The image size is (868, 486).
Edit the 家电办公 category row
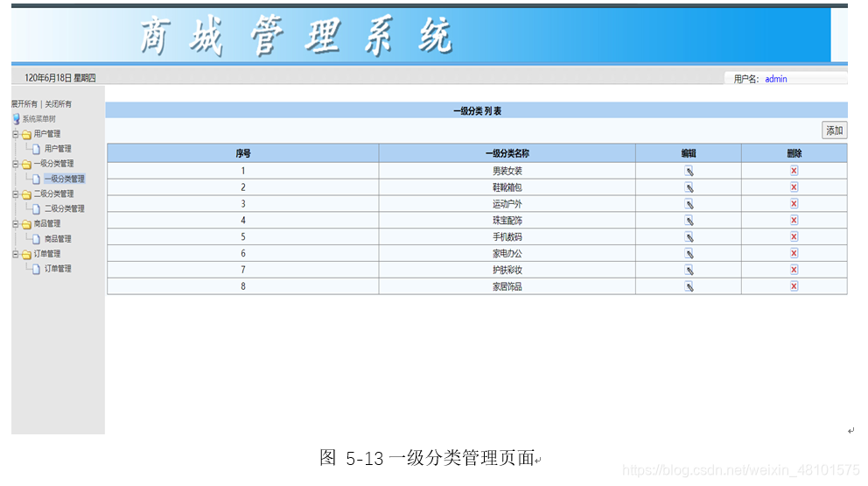coord(689,254)
